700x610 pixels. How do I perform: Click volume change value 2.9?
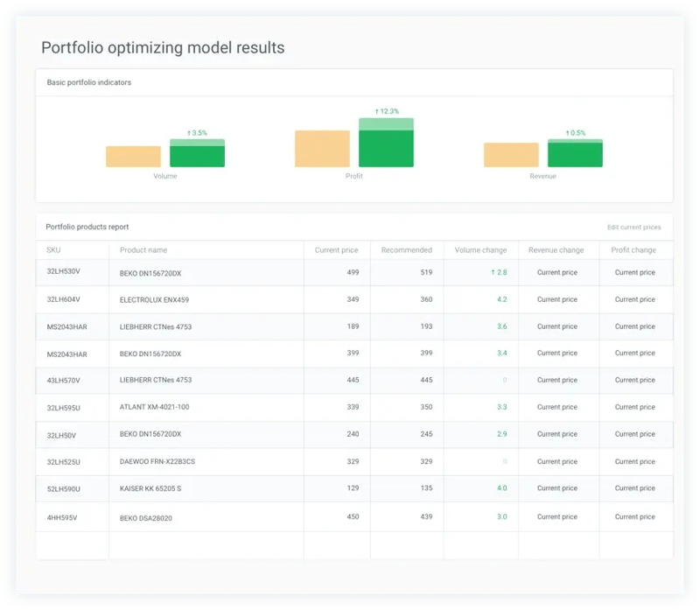click(x=501, y=434)
